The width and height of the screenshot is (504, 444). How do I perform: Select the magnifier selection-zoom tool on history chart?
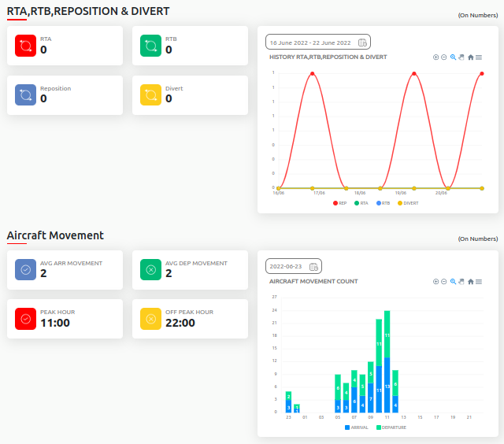453,57
